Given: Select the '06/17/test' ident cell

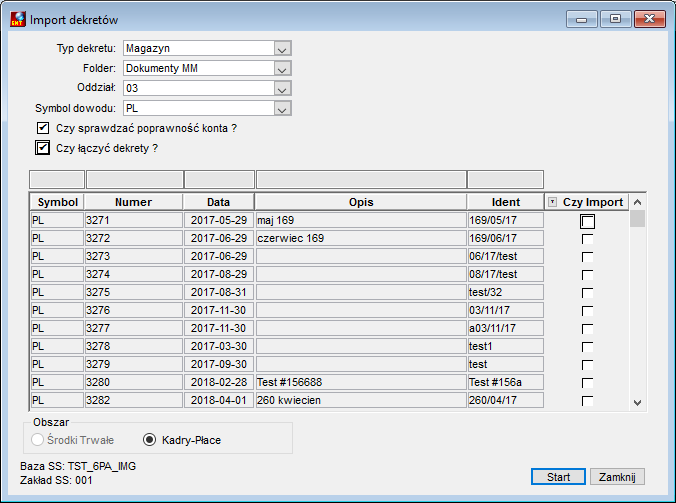Looking at the screenshot, I should click(506, 256).
